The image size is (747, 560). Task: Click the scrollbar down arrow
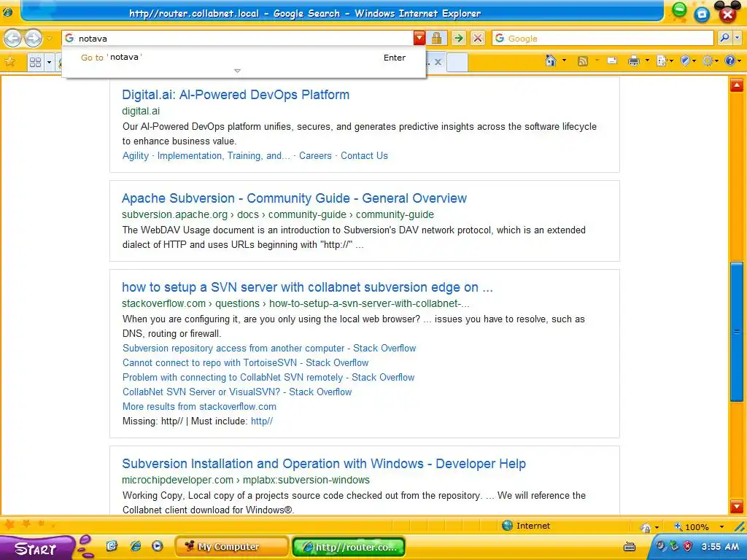(737, 506)
